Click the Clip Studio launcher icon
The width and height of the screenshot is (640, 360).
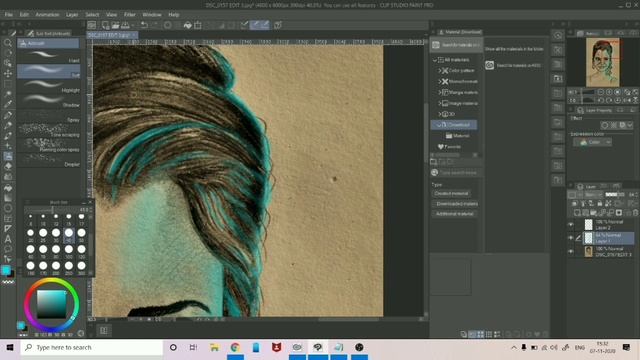pyautogui.click(x=92, y=25)
